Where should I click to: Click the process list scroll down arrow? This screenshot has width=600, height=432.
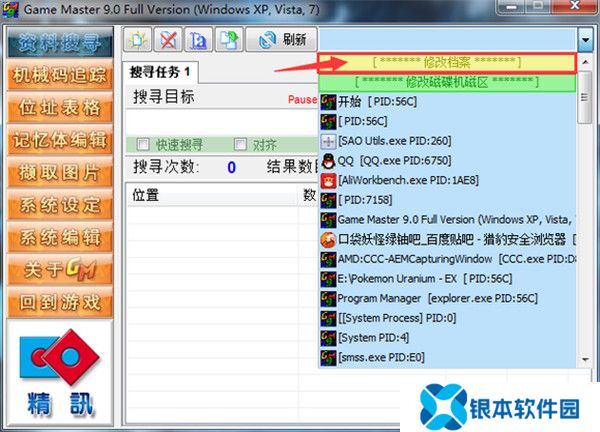585,360
